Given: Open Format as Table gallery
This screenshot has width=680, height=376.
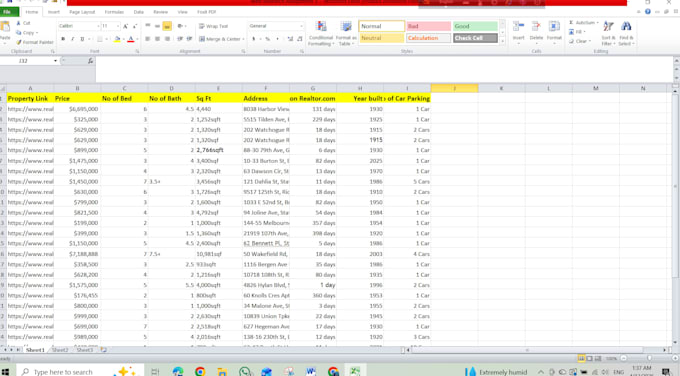Looking at the screenshot, I should (x=346, y=33).
